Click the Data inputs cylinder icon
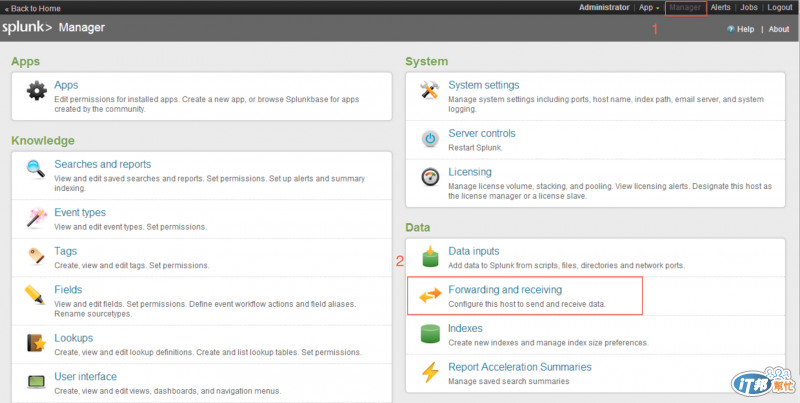The image size is (800, 403). click(430, 256)
